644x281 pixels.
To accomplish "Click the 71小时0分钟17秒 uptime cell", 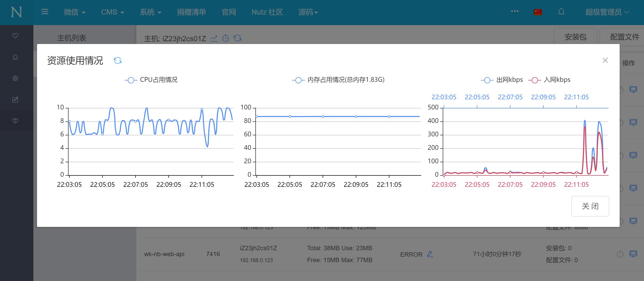I will pyautogui.click(x=497, y=254).
